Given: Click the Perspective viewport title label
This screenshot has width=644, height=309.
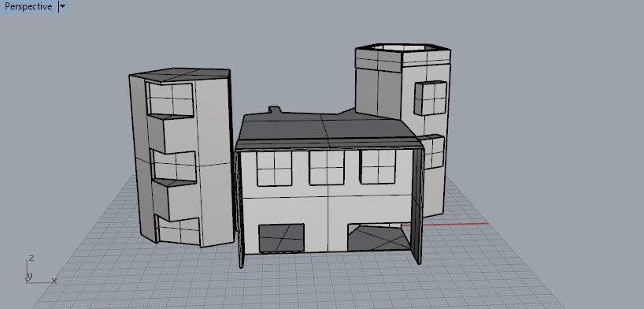Looking at the screenshot, I should [x=28, y=6].
